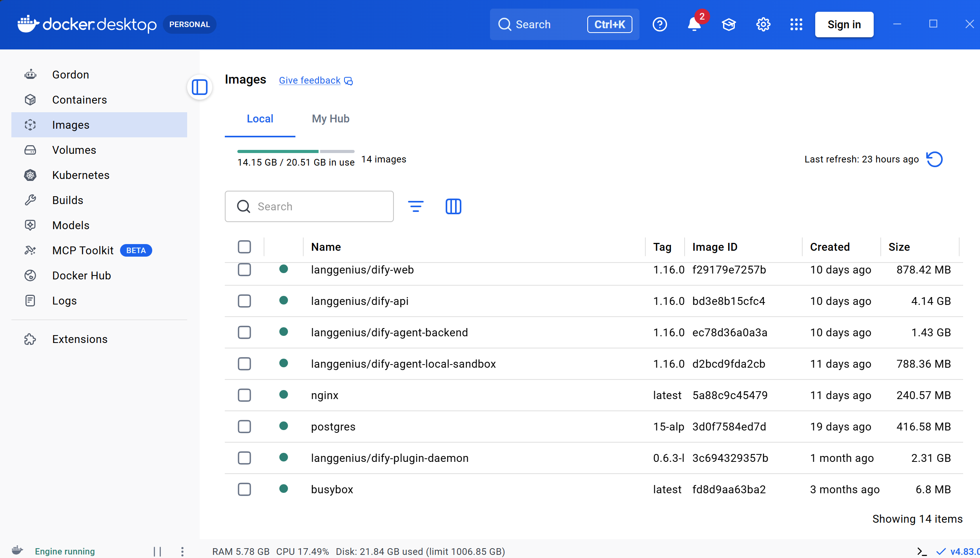Sort images by Created column
The width and height of the screenshot is (980, 558).
pyautogui.click(x=830, y=247)
